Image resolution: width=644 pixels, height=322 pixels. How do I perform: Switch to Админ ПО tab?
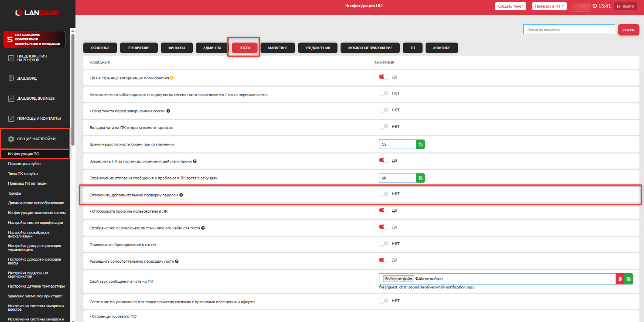tap(212, 48)
